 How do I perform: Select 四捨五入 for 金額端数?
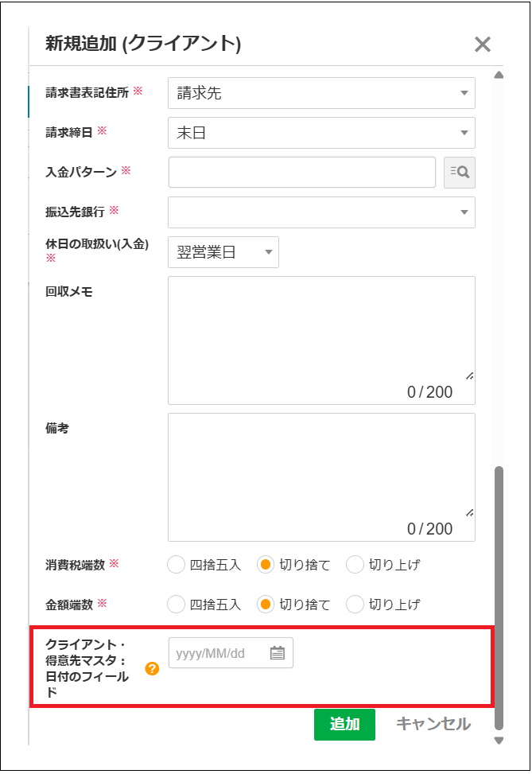pos(177,605)
